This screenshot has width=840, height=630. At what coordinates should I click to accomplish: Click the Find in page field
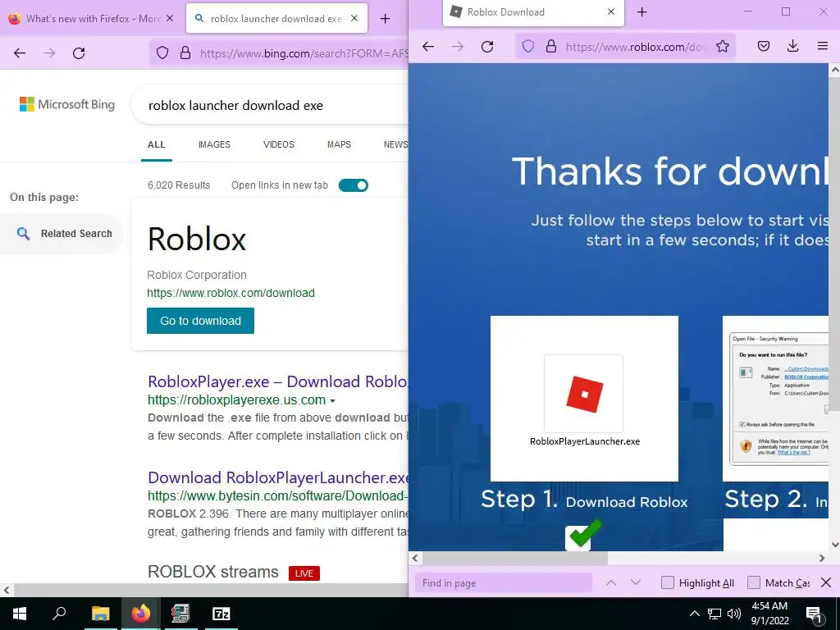coord(504,583)
